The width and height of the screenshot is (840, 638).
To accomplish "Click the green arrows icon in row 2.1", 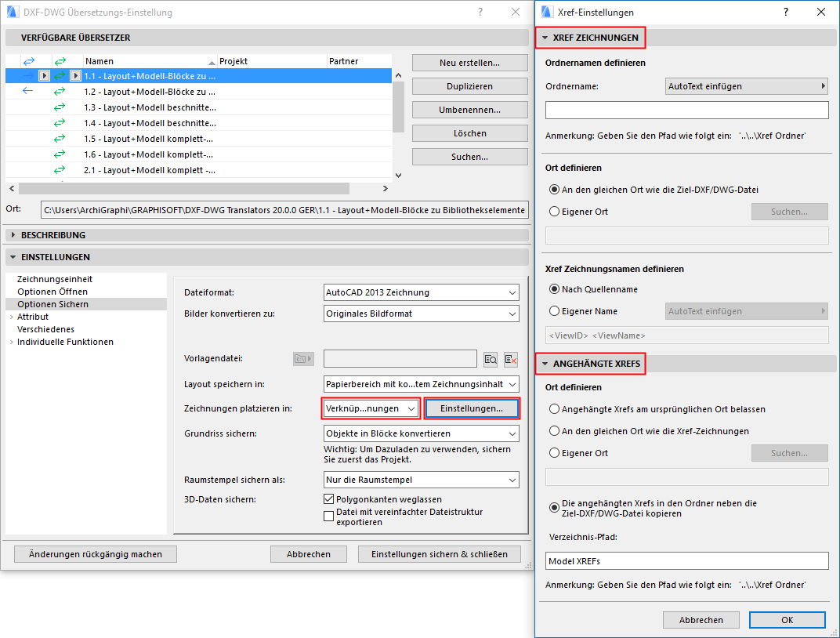I will coord(60,170).
